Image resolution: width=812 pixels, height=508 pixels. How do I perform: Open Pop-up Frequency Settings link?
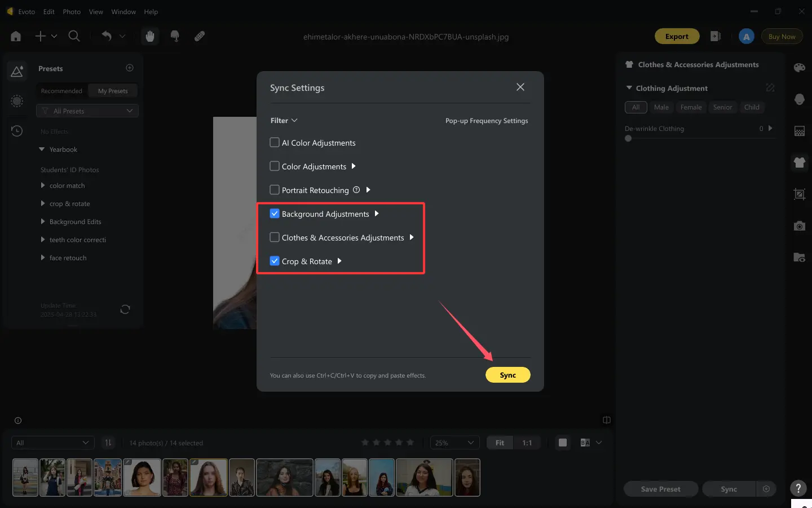(487, 121)
